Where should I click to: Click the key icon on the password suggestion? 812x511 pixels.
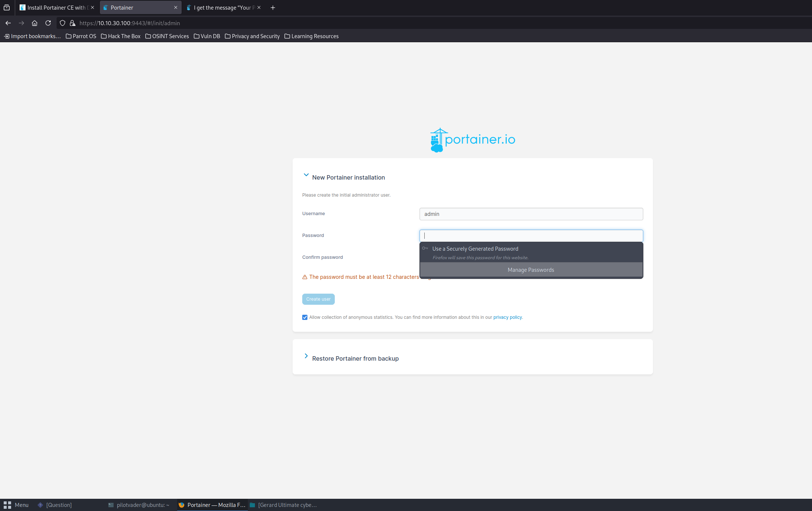pos(426,249)
